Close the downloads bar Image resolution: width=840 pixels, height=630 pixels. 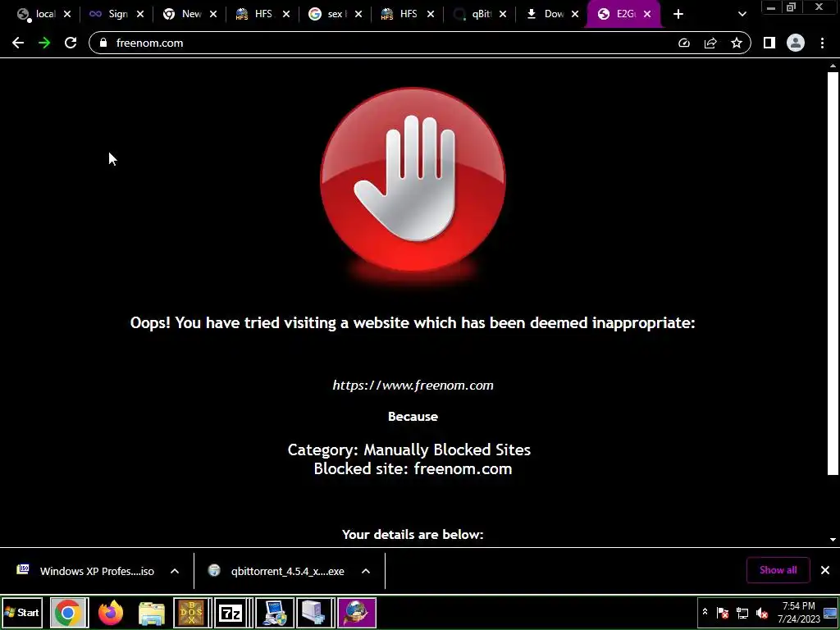click(x=825, y=570)
